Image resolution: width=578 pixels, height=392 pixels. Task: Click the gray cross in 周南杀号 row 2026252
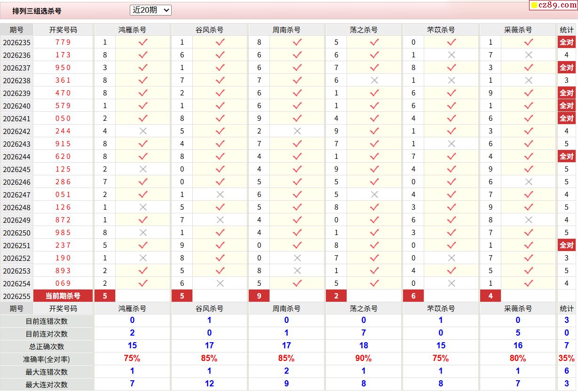297,258
